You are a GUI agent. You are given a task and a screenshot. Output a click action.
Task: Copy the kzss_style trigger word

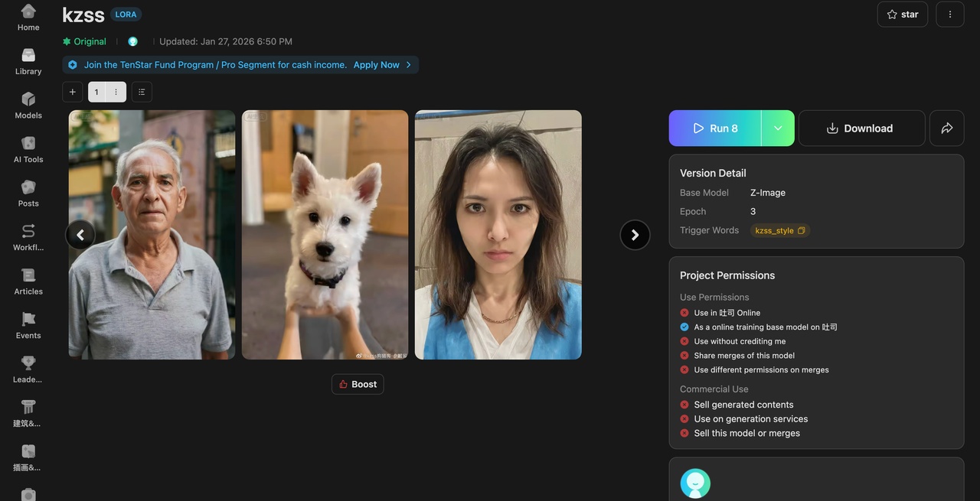pyautogui.click(x=801, y=230)
